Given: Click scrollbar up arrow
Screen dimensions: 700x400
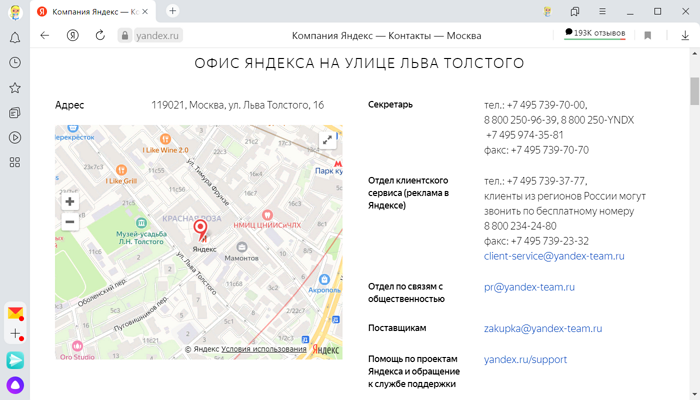Looking at the screenshot, I should (x=695, y=53).
